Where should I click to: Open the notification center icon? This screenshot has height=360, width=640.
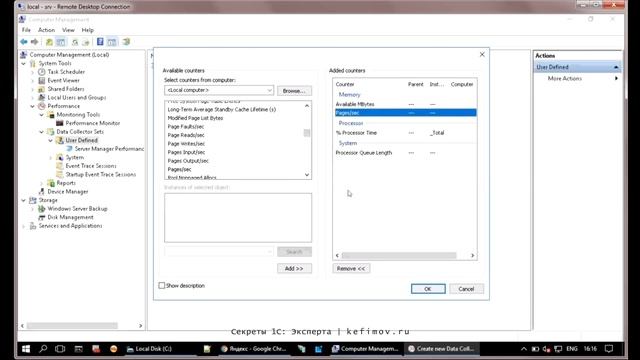[x=609, y=349]
